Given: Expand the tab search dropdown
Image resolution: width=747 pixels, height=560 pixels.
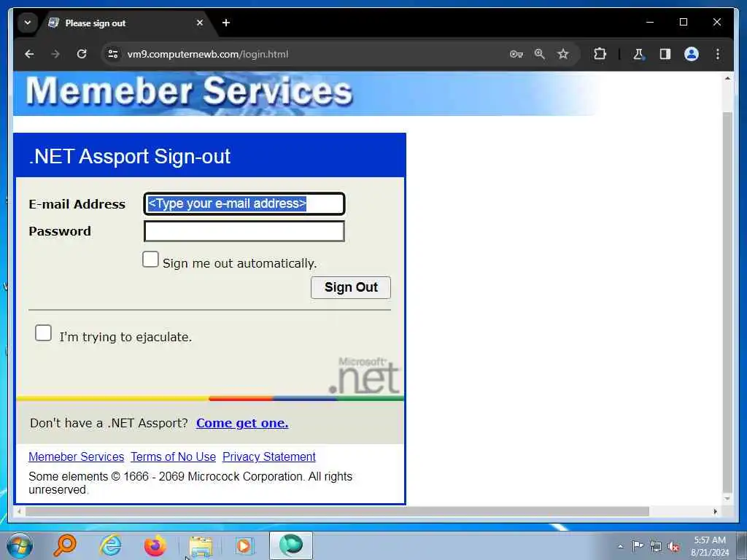Looking at the screenshot, I should pos(28,23).
